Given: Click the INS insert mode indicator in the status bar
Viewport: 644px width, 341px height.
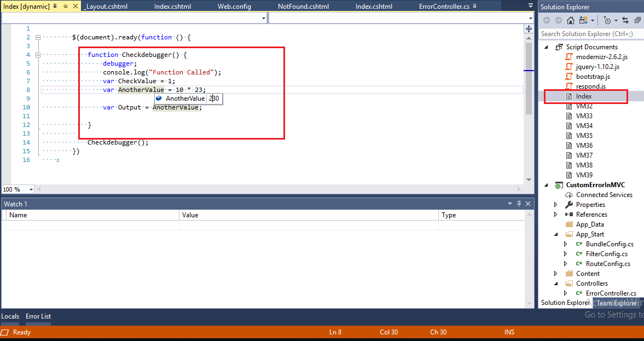Looking at the screenshot, I should (x=509, y=332).
